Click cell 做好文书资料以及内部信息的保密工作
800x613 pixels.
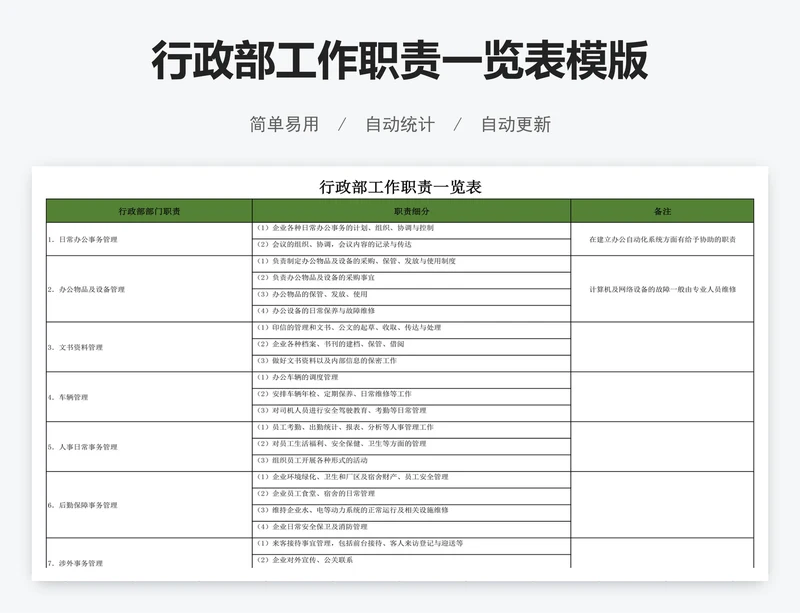(x=411, y=363)
